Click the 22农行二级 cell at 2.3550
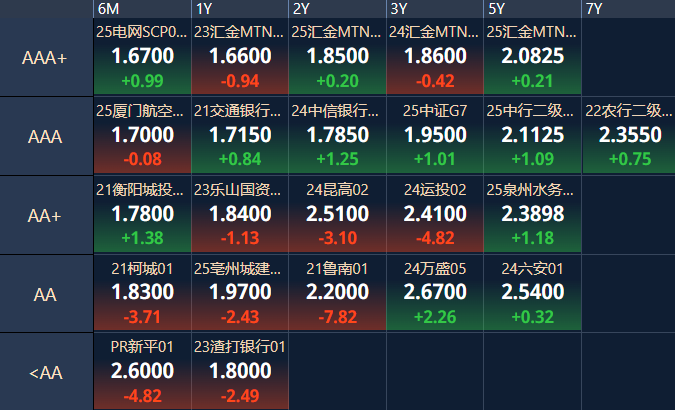 tap(627, 135)
